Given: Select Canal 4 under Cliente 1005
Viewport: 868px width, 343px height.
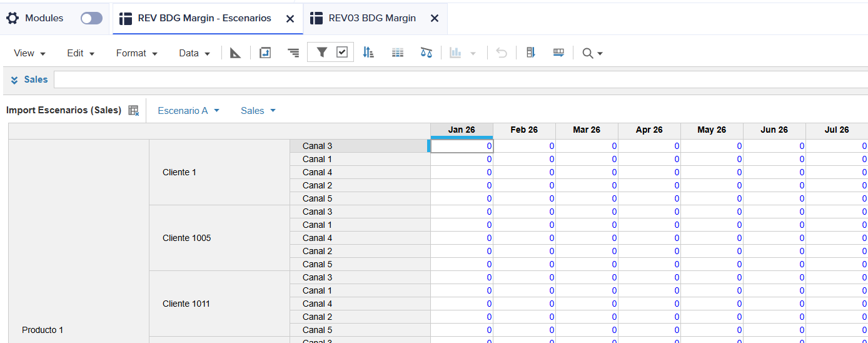Looking at the screenshot, I should tap(360, 238).
